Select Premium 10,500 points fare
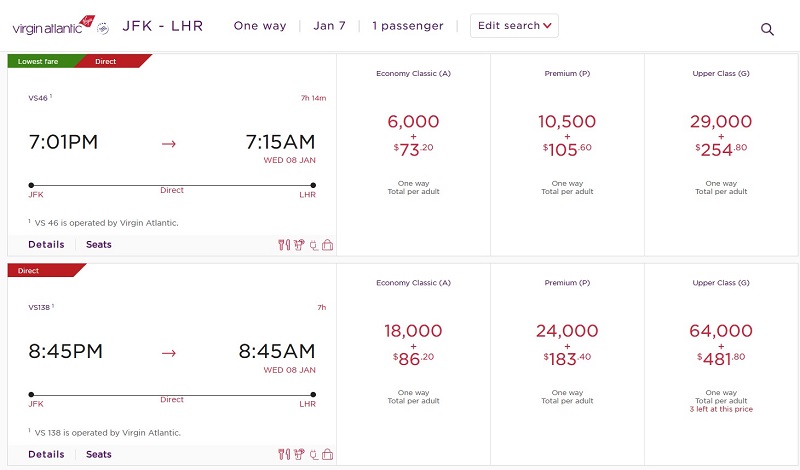 567,155
